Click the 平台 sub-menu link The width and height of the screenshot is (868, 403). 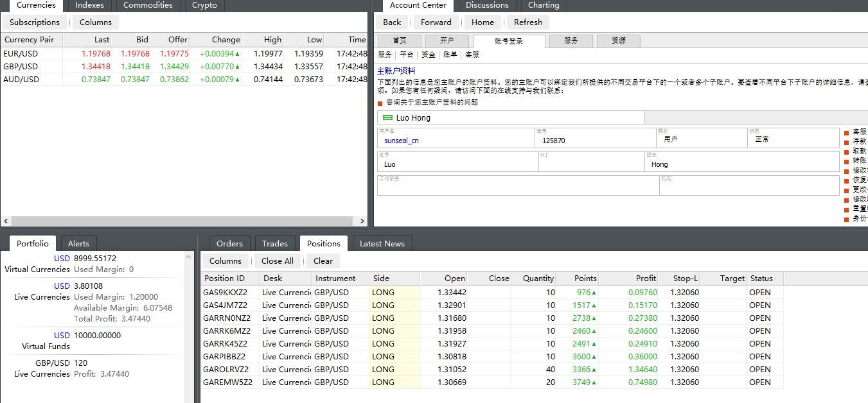[405, 55]
